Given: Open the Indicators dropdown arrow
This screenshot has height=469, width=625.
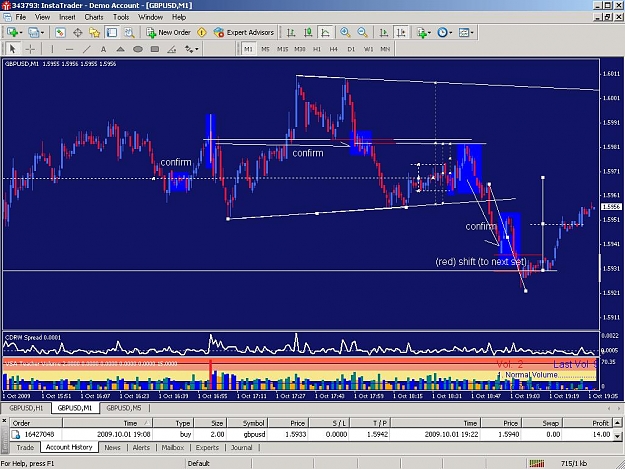Looking at the screenshot, I should pyautogui.click(x=429, y=33).
